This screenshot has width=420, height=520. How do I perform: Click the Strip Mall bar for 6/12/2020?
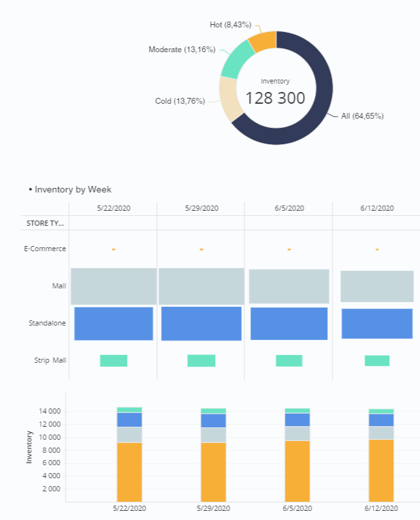coord(377,360)
